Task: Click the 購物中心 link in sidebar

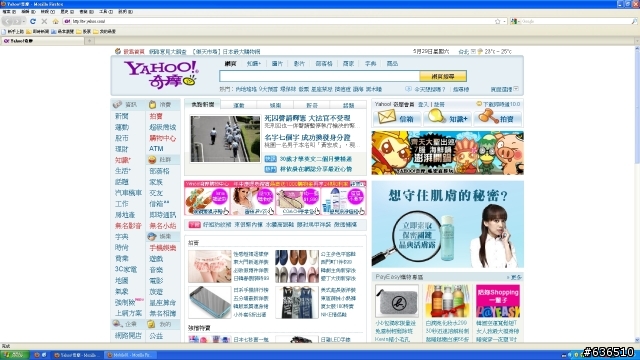Action: (x=162, y=138)
